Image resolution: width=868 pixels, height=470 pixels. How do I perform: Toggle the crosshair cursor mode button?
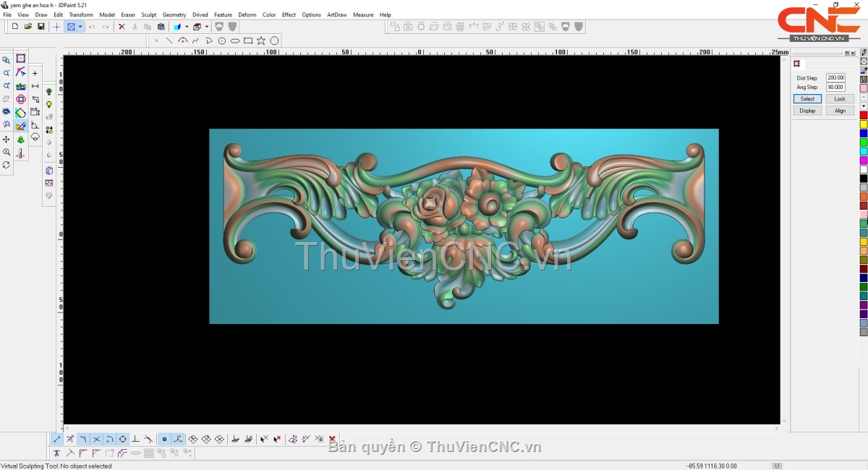[56, 27]
